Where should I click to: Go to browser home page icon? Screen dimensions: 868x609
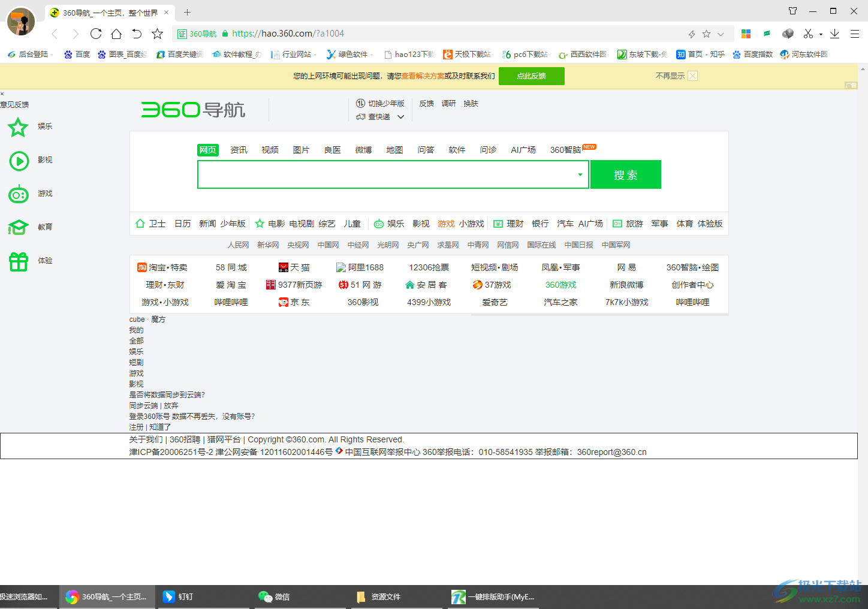click(116, 34)
